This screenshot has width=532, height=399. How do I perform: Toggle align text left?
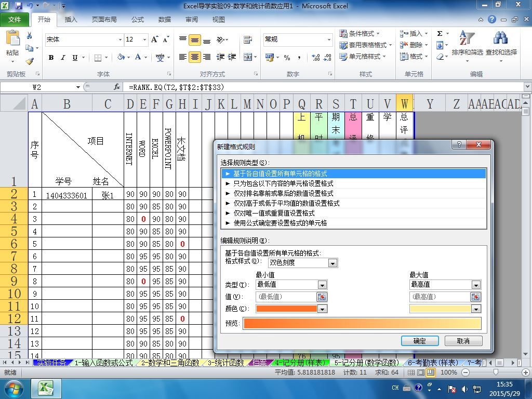point(183,57)
